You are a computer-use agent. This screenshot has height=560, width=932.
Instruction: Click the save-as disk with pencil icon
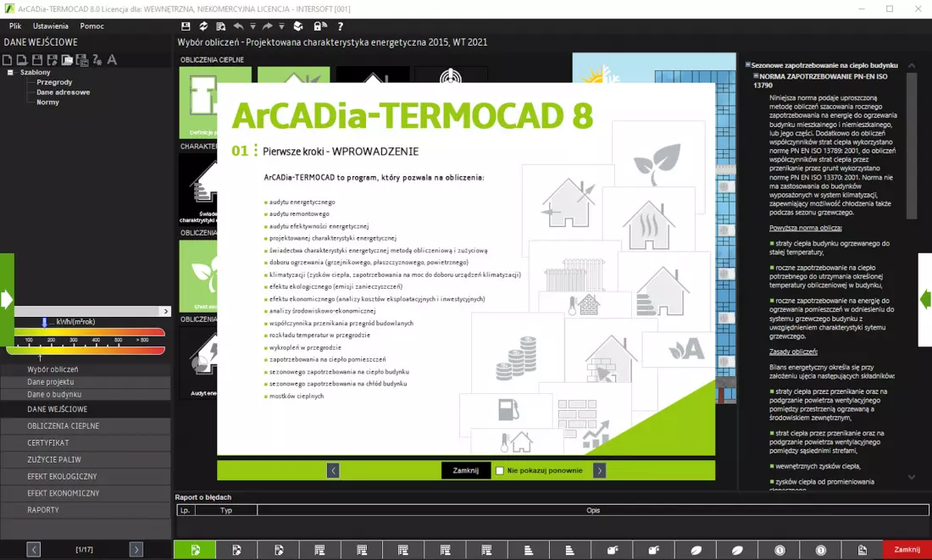click(x=53, y=59)
